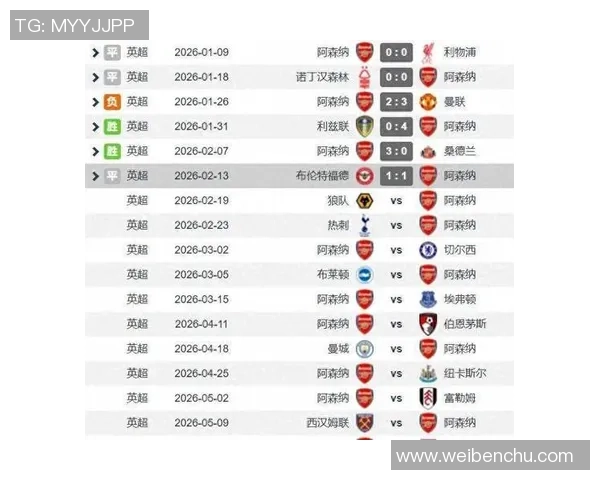Click the Everton club crest

pos(428,299)
